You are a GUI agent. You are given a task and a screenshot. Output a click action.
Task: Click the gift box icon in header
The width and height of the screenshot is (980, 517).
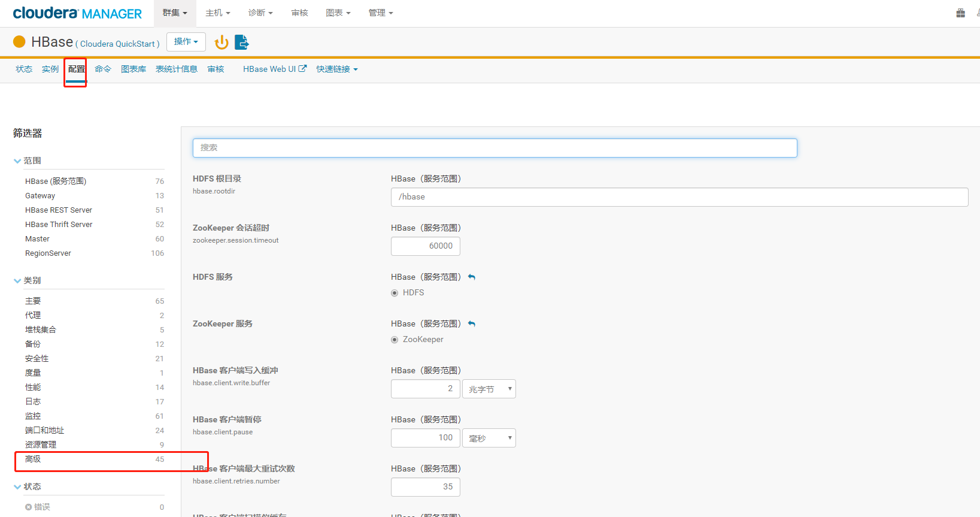[960, 13]
